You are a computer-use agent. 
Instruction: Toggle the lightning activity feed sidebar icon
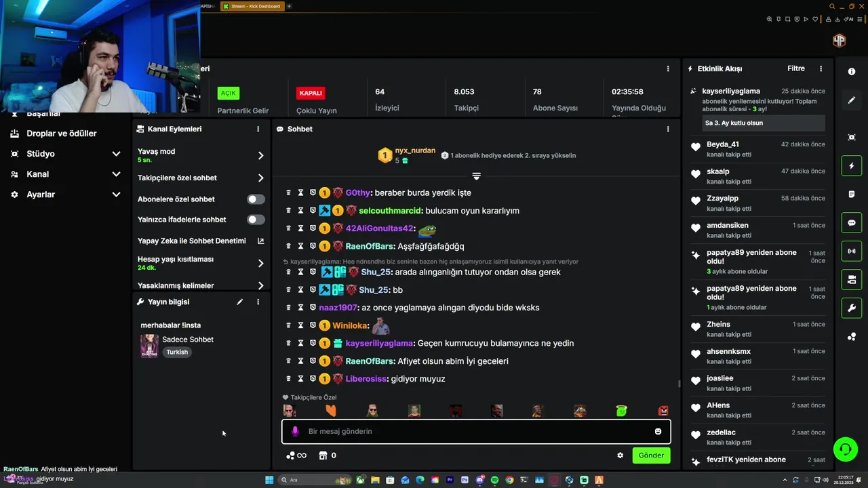point(852,166)
